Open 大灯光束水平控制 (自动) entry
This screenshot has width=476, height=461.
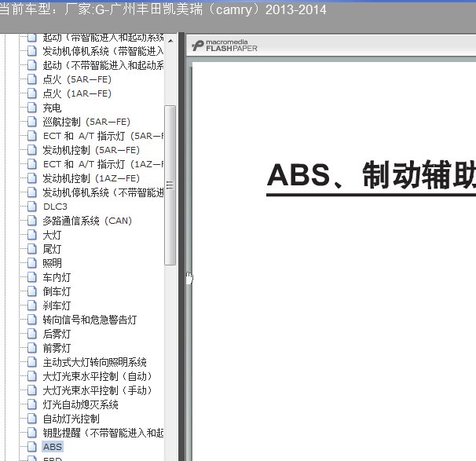pyautogui.click(x=97, y=376)
